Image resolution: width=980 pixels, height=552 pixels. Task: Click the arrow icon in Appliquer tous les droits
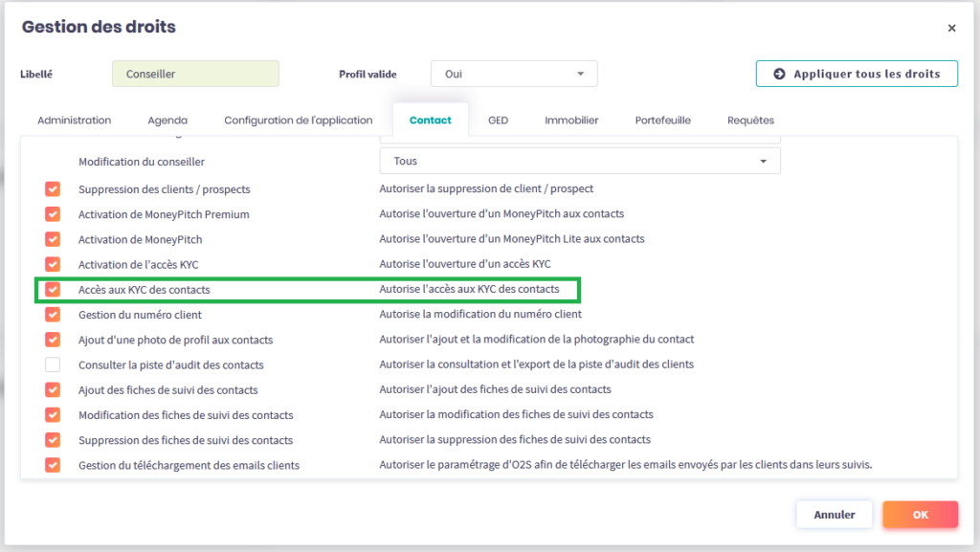pos(779,74)
